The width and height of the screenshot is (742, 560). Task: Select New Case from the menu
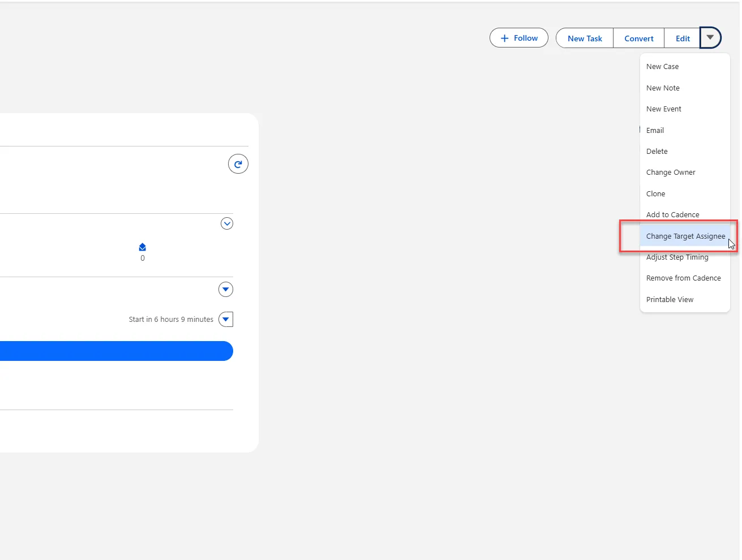[662, 67]
